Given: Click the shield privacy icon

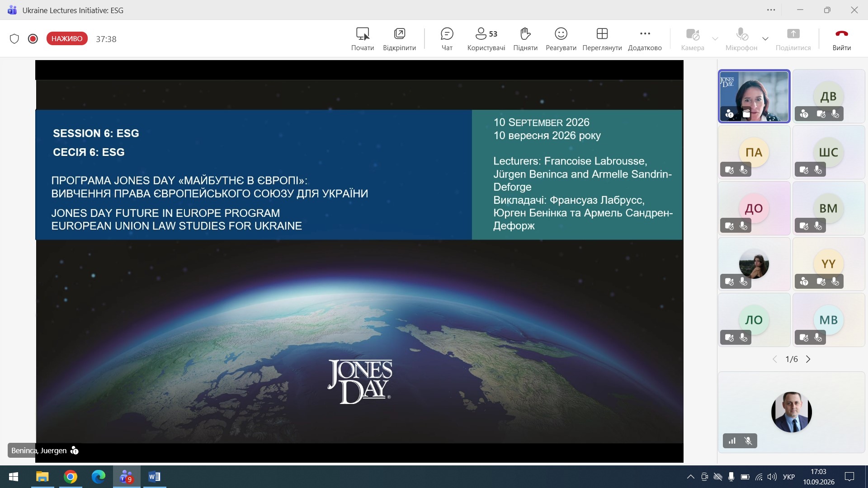Looking at the screenshot, I should click(14, 39).
